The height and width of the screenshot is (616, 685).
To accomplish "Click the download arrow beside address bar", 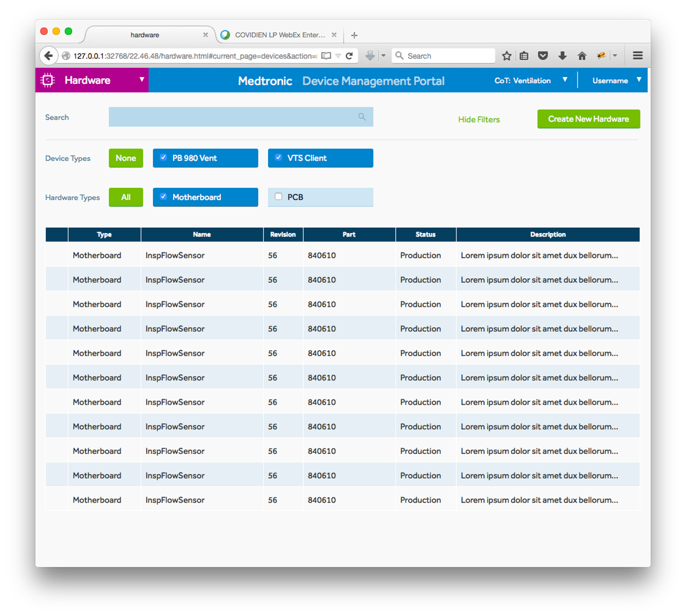I will (370, 56).
